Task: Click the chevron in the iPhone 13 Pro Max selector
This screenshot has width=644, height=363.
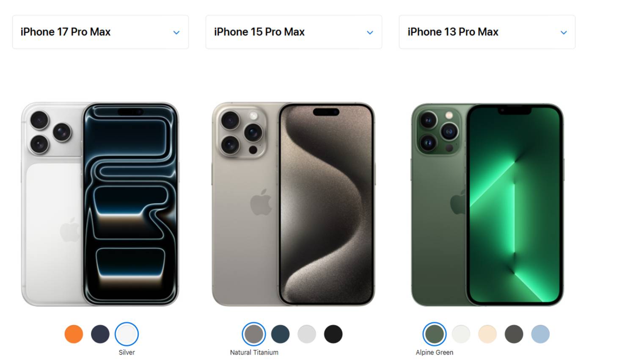Action: pyautogui.click(x=564, y=33)
